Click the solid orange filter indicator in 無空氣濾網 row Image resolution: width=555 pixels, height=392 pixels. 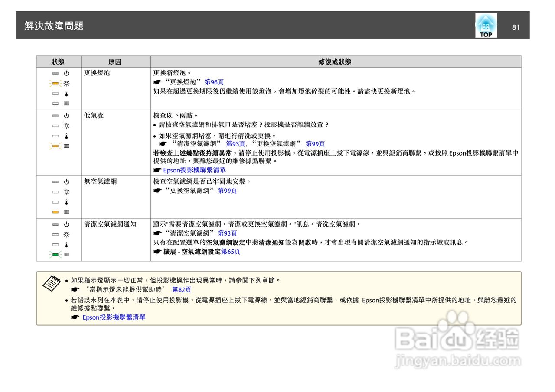(x=55, y=212)
